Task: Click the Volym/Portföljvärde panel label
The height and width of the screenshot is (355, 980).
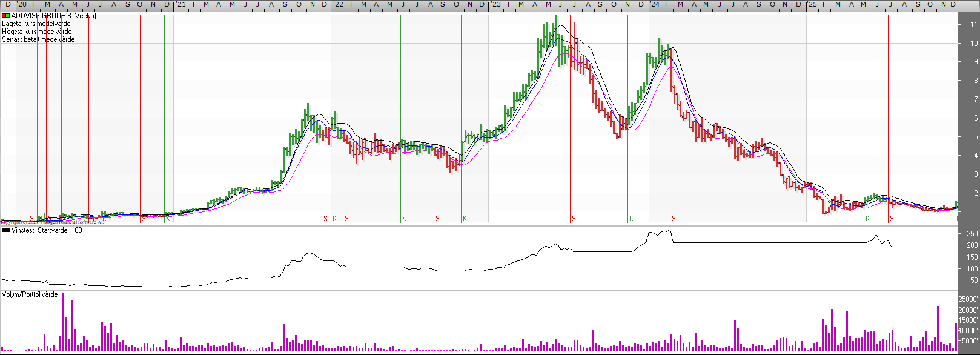Action: (30, 294)
